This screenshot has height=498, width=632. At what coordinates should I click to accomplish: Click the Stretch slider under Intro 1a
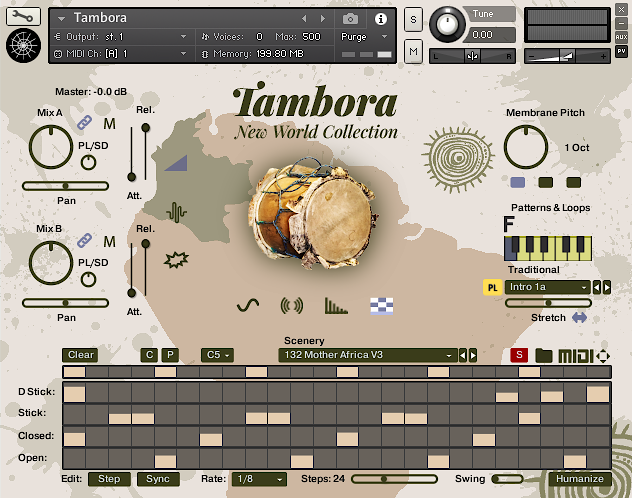(x=548, y=303)
